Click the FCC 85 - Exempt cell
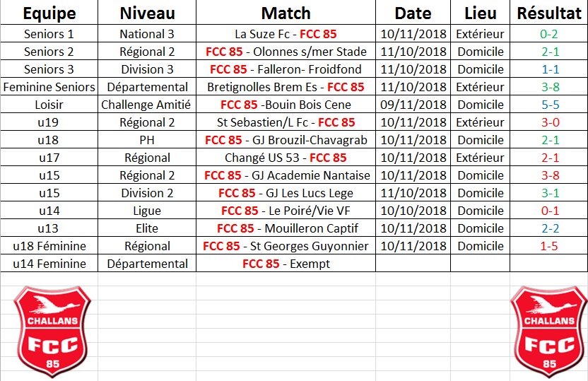The image size is (588, 381). [286, 264]
